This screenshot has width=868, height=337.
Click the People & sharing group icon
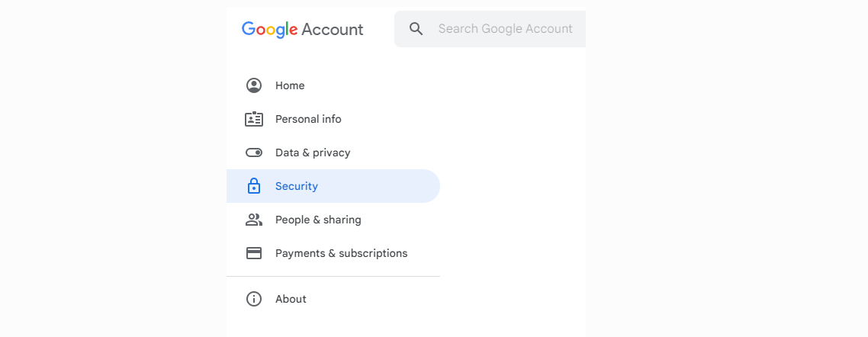(x=254, y=220)
